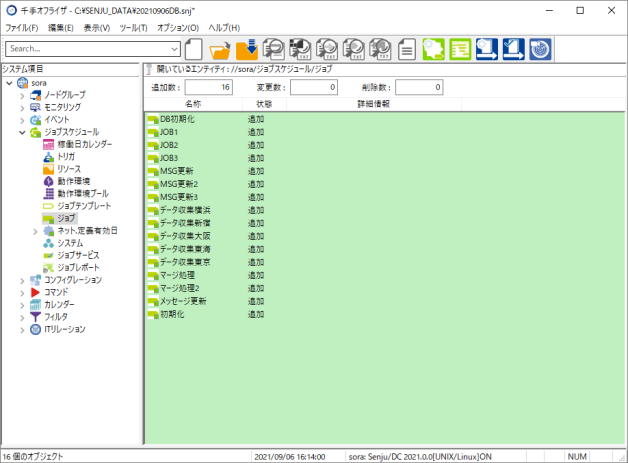Expand the コンフィグレーション tree node
The width and height of the screenshot is (628, 463).
[22, 280]
